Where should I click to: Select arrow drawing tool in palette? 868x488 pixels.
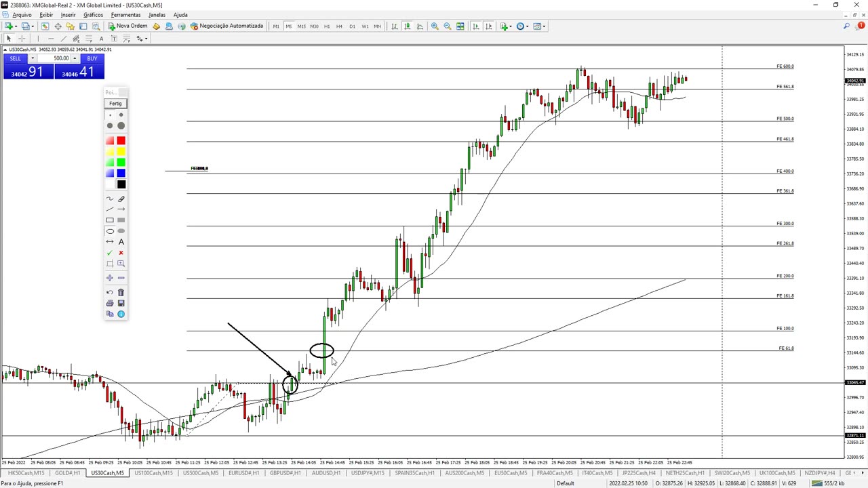121,209
